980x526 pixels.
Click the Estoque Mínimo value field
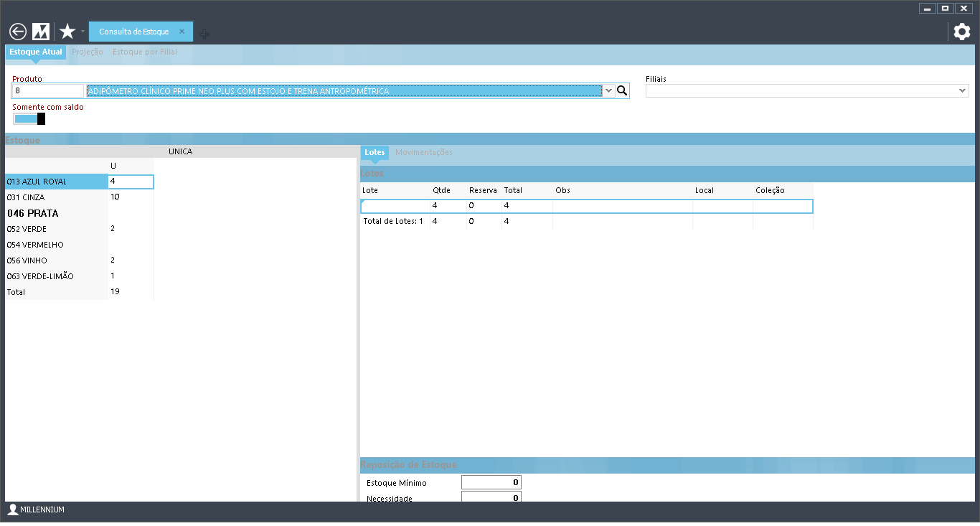click(491, 482)
